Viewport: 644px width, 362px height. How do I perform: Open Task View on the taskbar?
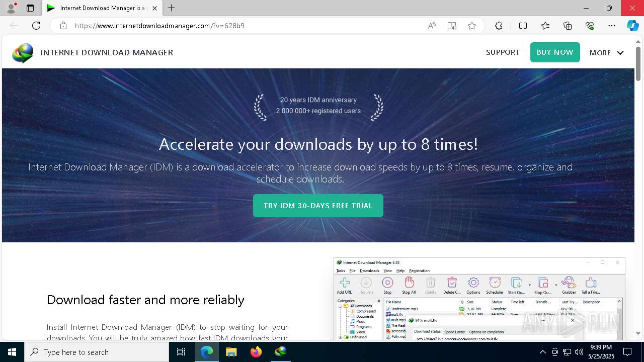pos(182,352)
